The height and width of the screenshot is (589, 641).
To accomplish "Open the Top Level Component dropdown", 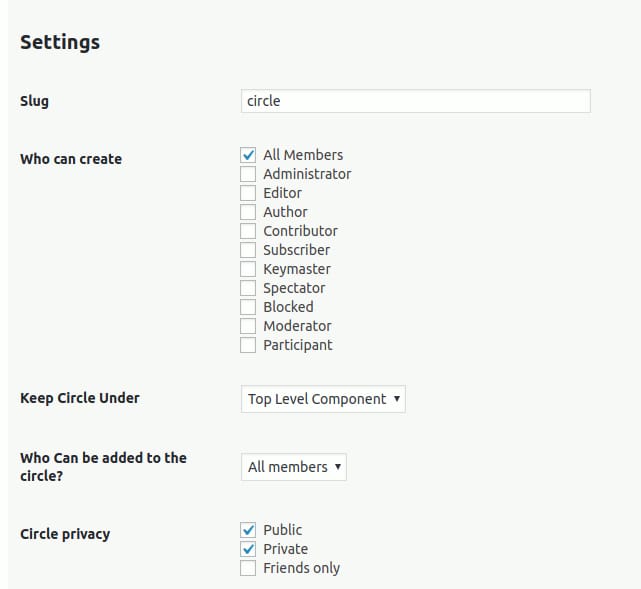I will coord(323,399).
